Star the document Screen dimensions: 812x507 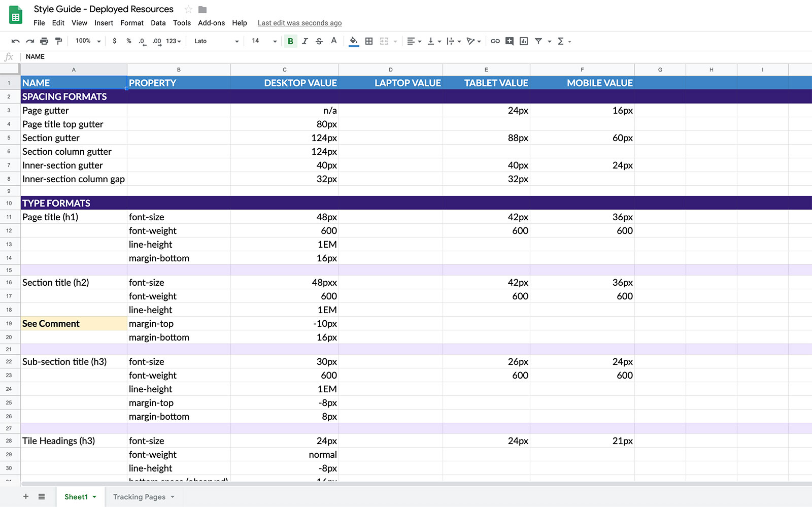(x=188, y=9)
